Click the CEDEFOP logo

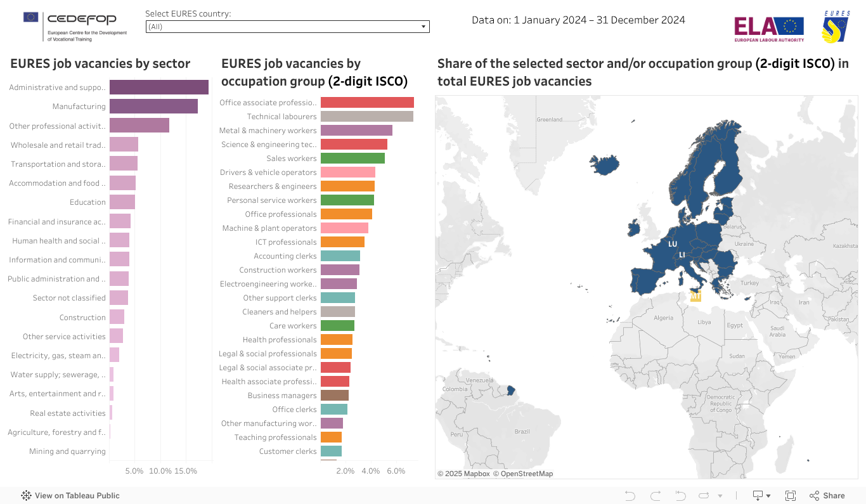pos(75,26)
